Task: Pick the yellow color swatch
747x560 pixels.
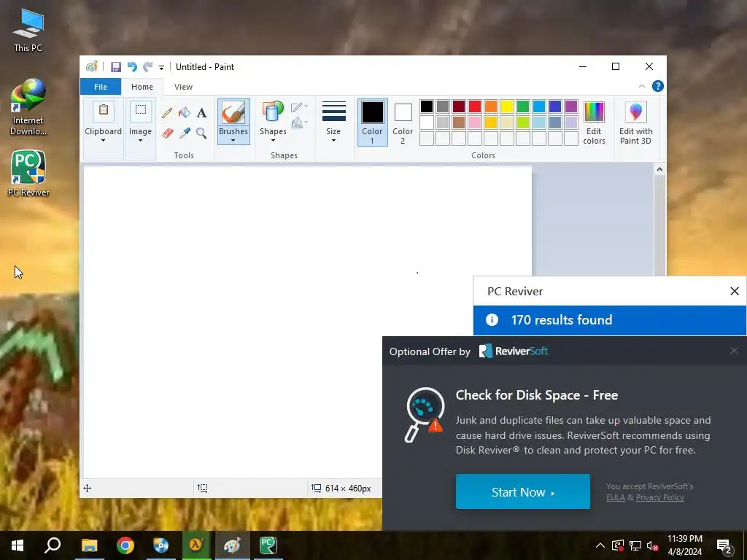Action: pyautogui.click(x=507, y=106)
